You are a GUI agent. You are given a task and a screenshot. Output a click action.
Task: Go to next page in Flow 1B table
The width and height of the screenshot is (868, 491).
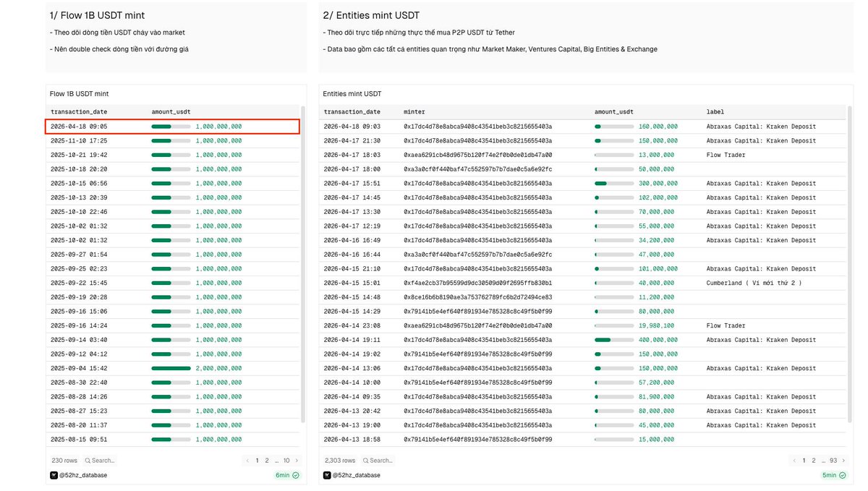(x=297, y=461)
